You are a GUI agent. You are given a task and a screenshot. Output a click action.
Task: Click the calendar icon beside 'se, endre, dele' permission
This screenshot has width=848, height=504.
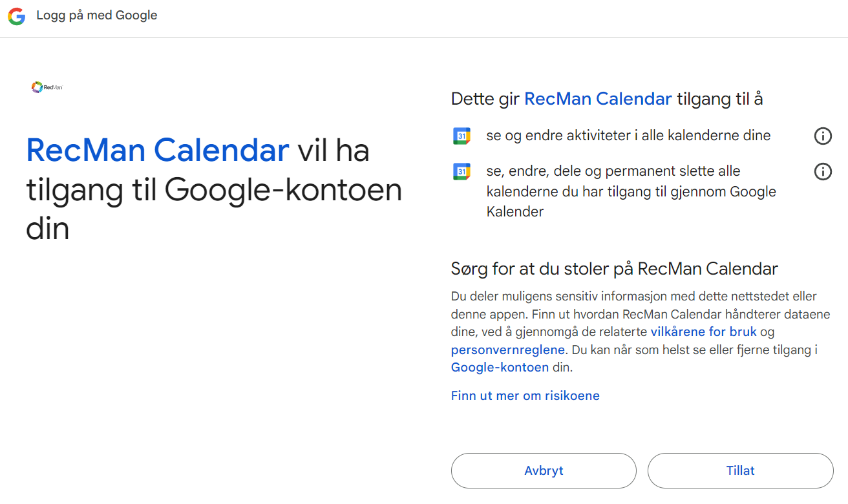tap(461, 172)
